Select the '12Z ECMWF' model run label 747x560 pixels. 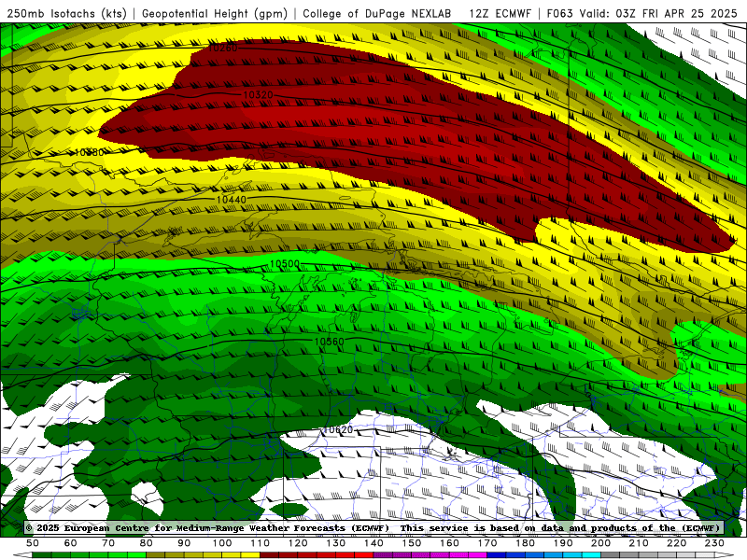click(x=500, y=13)
